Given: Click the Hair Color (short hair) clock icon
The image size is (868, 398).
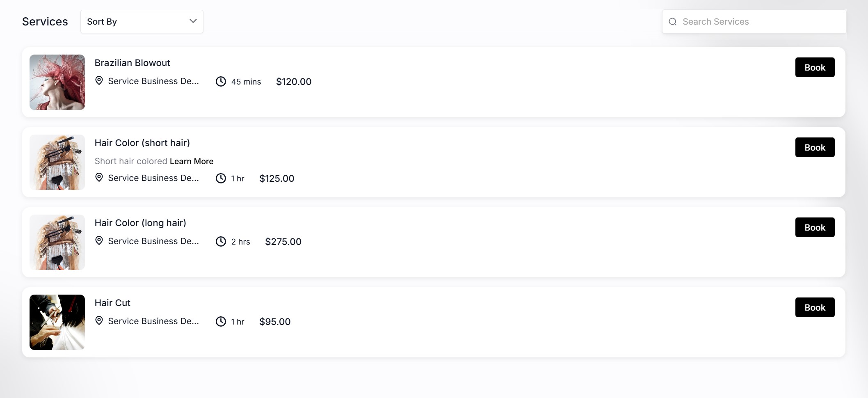Looking at the screenshot, I should point(221,178).
